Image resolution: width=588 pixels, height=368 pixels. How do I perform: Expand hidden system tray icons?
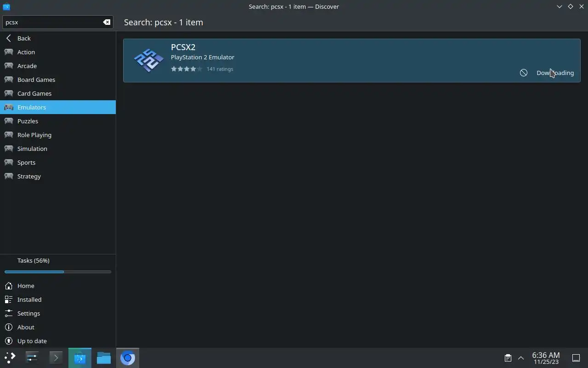pyautogui.click(x=521, y=358)
